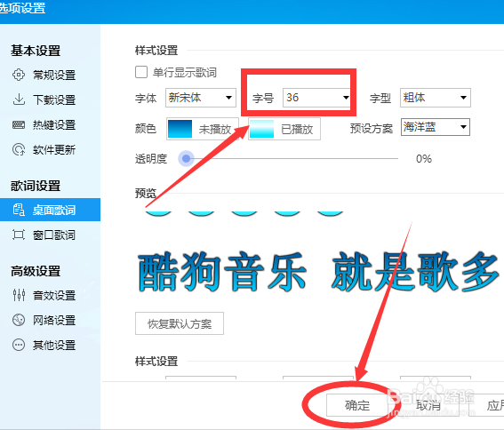The image size is (504, 430).
Task: Open 音效设置 page
Action: [54, 295]
